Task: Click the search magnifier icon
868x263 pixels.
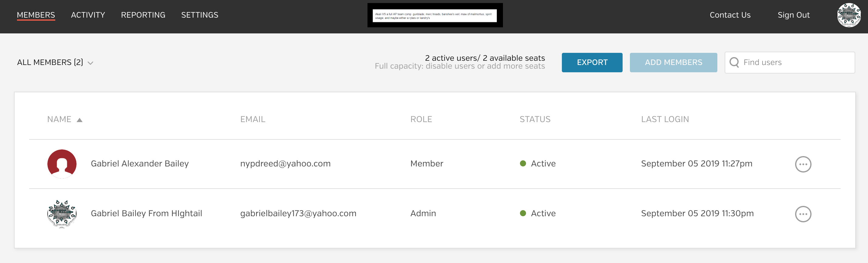Action: coord(734,62)
